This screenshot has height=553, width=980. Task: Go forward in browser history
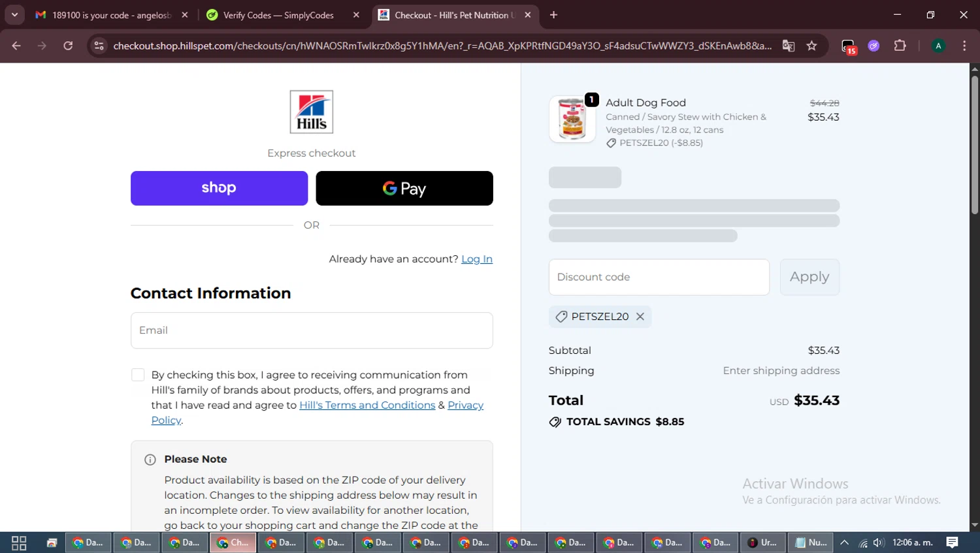click(x=42, y=46)
